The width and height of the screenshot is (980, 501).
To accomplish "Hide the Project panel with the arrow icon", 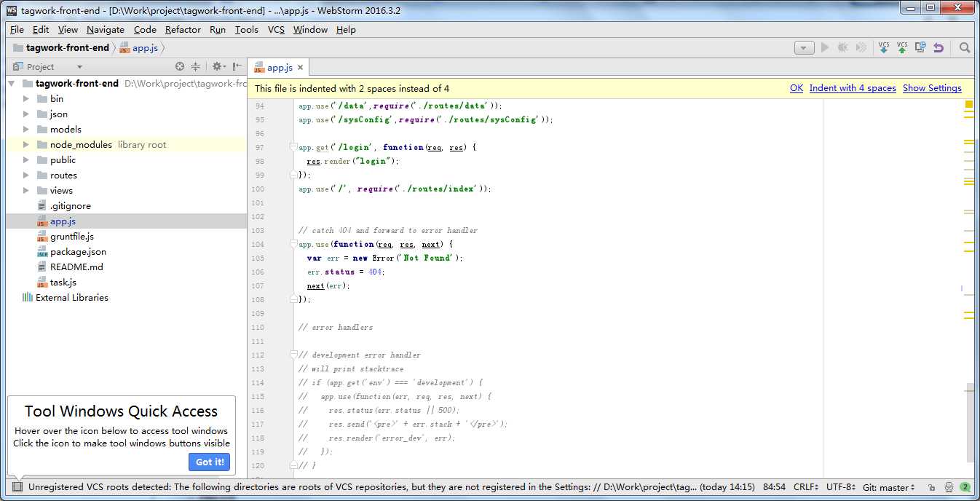I will [x=237, y=66].
